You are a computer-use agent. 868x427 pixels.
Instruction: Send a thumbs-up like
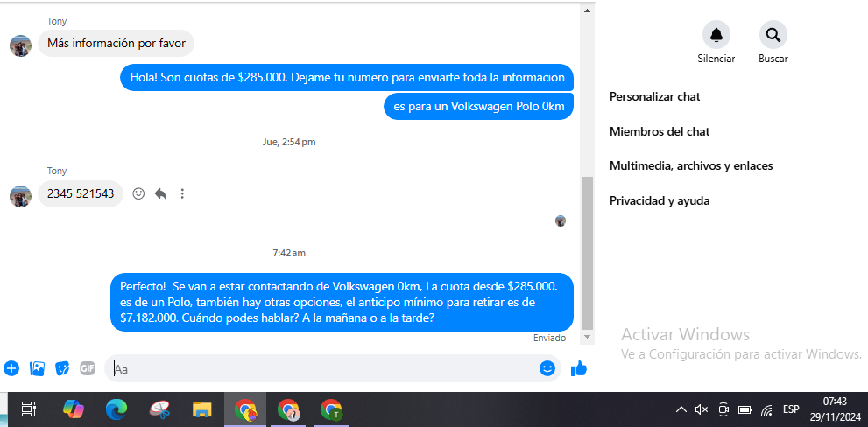point(578,368)
